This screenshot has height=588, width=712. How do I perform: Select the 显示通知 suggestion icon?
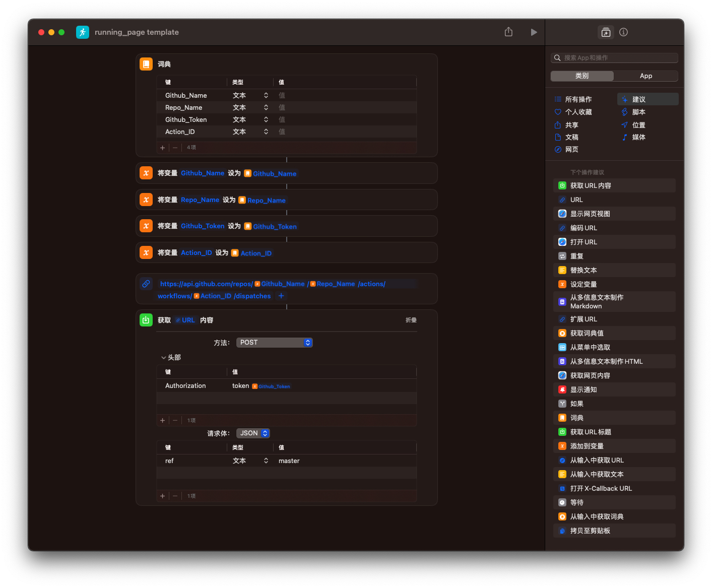click(562, 389)
